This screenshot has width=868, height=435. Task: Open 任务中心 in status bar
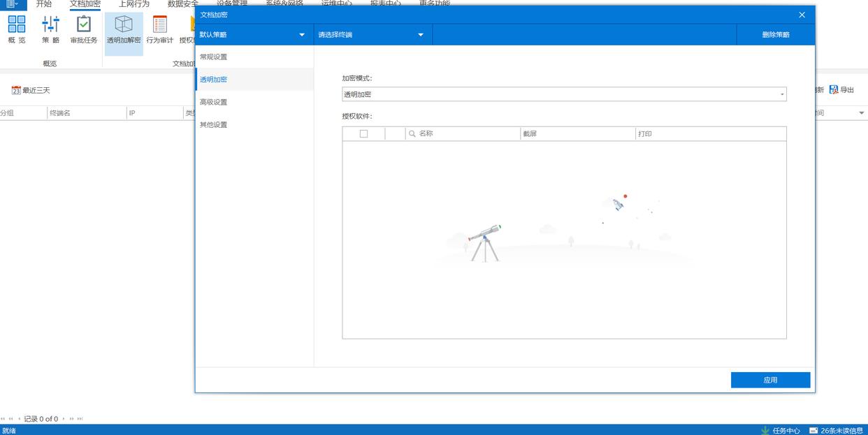[x=780, y=430]
